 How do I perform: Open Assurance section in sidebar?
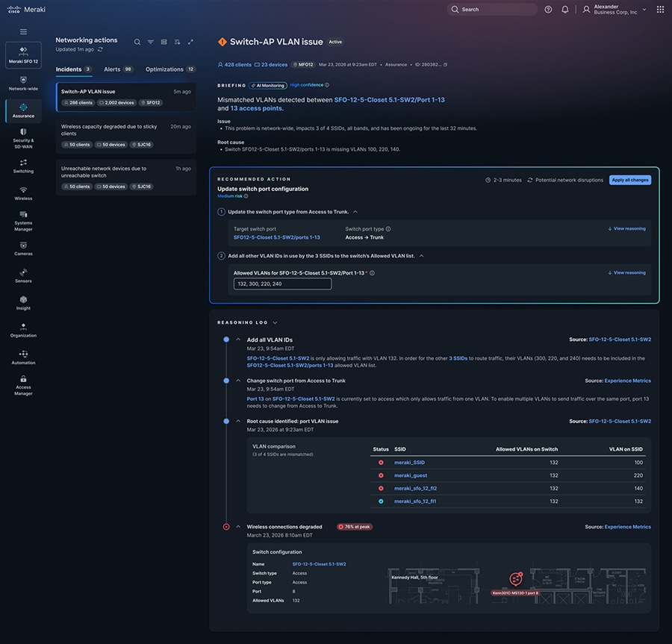(x=23, y=110)
